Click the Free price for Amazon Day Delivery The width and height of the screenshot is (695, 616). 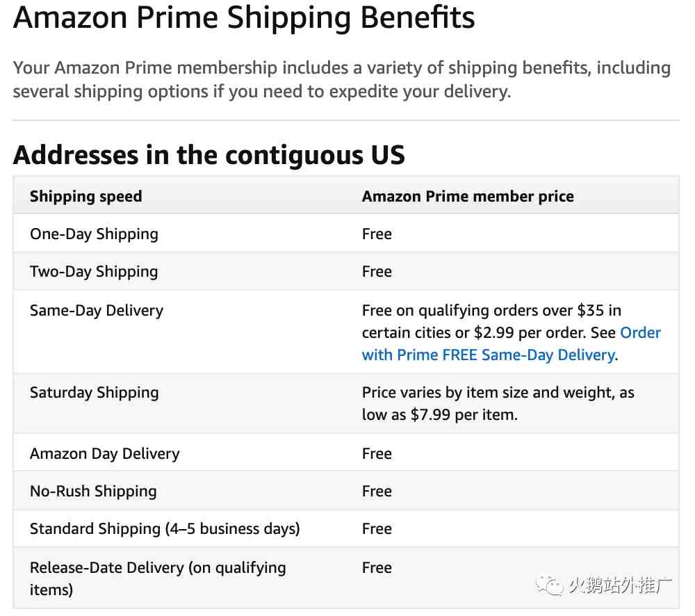pyautogui.click(x=377, y=453)
